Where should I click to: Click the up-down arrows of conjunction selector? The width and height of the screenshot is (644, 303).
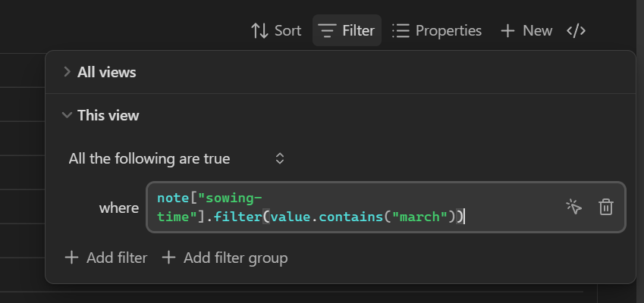point(280,159)
